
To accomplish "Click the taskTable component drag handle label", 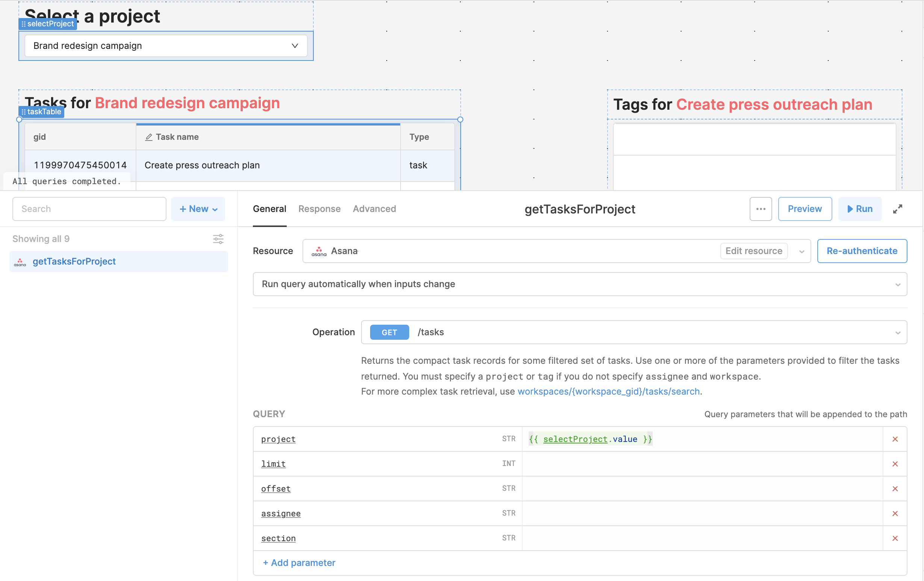I will (x=41, y=112).
